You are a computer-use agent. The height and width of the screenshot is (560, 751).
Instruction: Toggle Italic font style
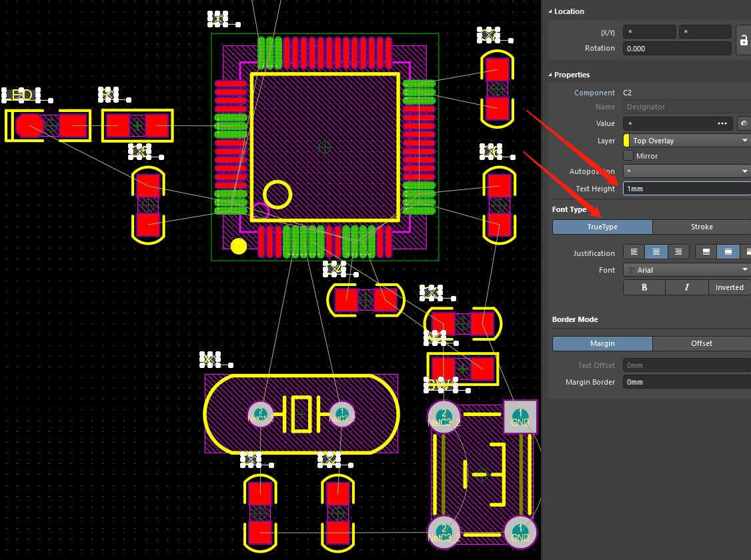[x=687, y=287]
